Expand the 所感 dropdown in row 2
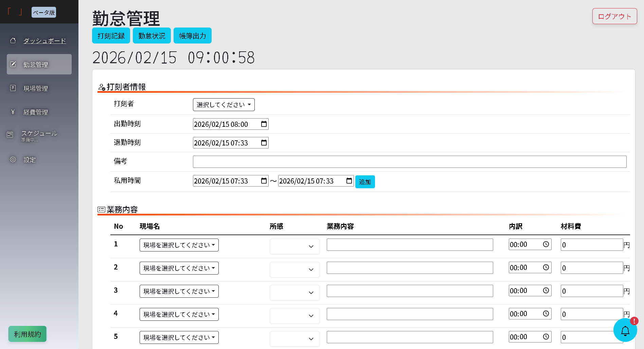The height and width of the screenshot is (349, 644). pos(294,269)
